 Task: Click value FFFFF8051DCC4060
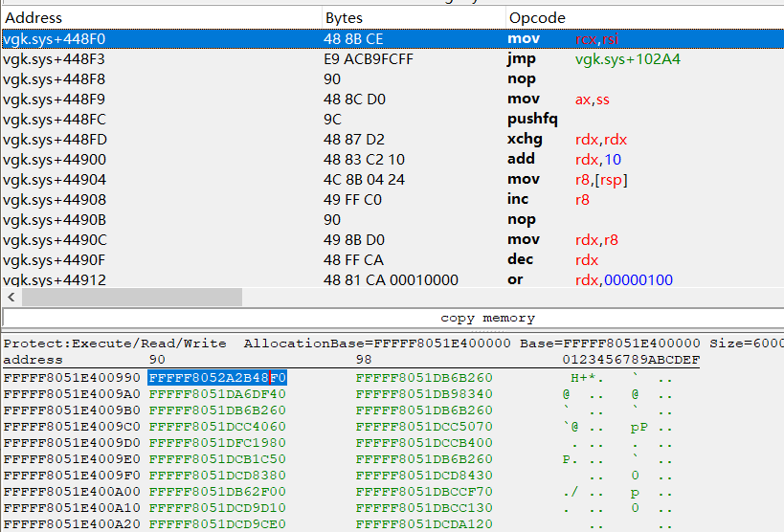pos(217,427)
